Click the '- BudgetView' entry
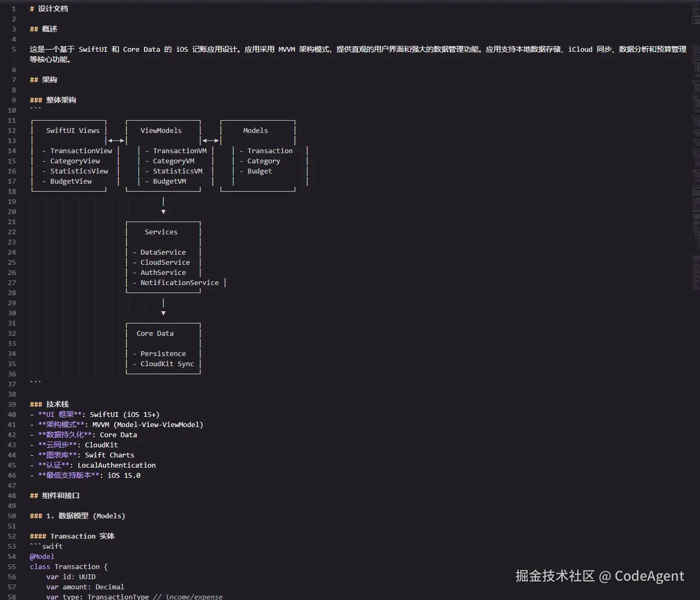 [67, 181]
